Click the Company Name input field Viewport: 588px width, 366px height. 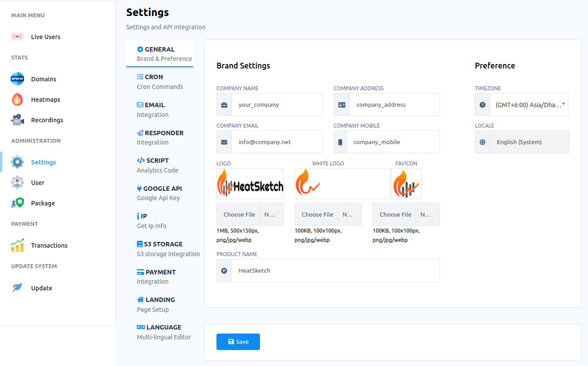277,105
